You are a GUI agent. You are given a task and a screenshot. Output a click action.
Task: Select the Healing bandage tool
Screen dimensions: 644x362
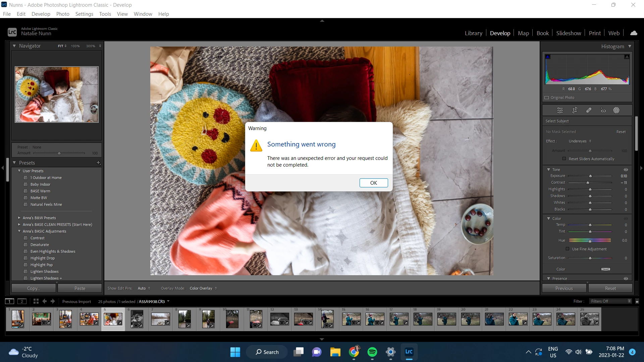[589, 110]
